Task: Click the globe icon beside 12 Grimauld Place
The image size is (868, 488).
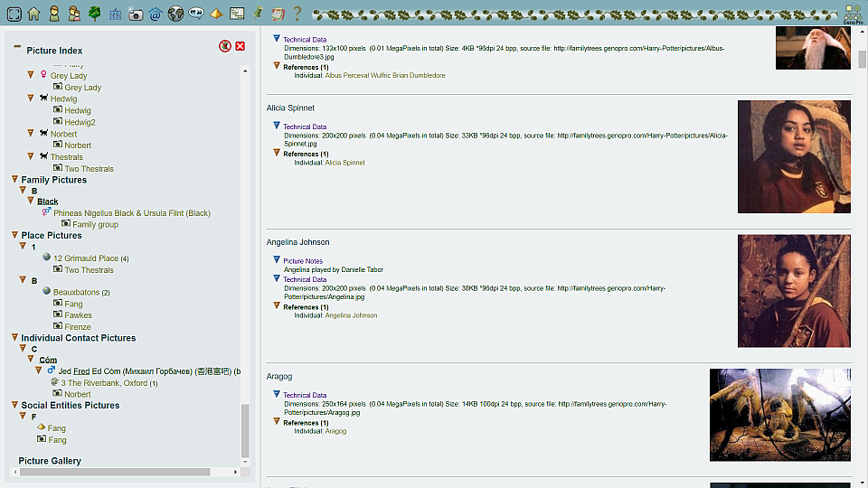Action: click(46, 258)
